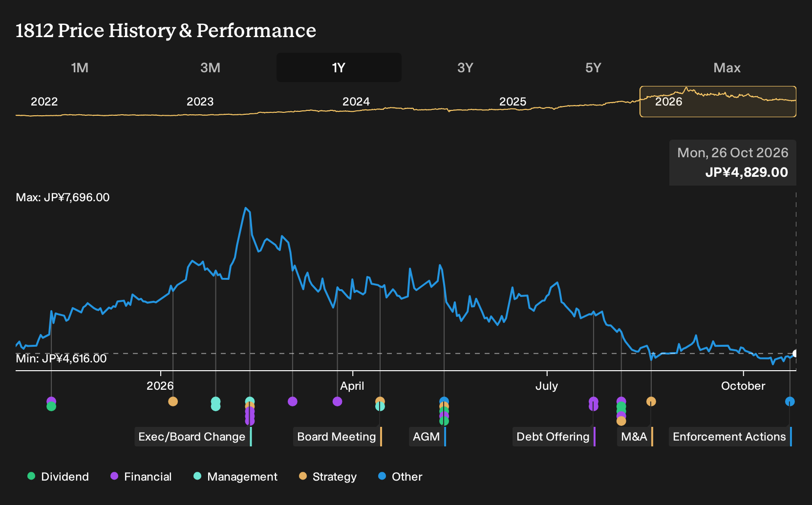
Task: Click the Min: JP¥4,616.00 label
Action: [x=61, y=358]
